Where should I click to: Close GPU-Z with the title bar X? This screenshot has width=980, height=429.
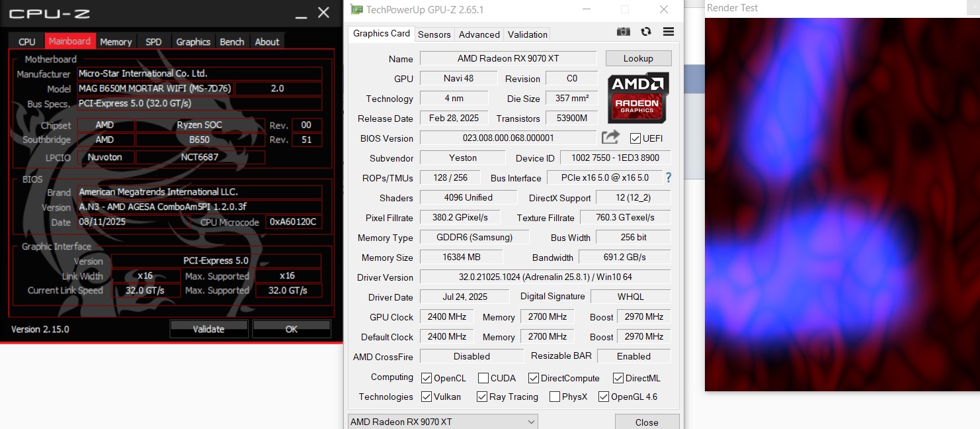664,9
